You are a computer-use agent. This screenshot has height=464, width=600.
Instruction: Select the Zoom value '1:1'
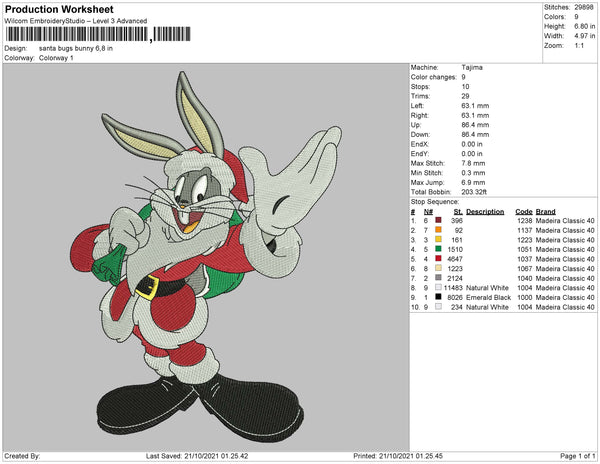click(x=579, y=46)
